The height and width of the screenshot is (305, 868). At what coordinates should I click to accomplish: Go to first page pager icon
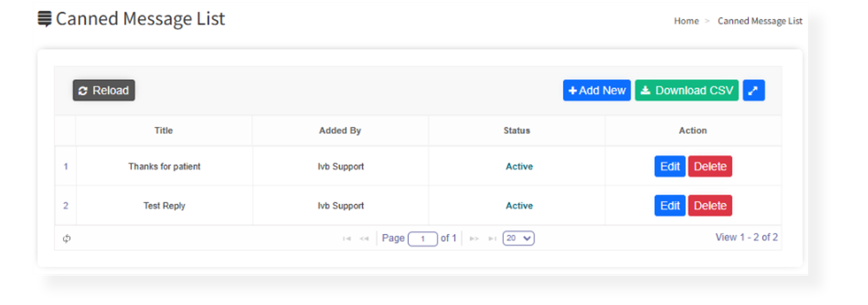coord(347,239)
